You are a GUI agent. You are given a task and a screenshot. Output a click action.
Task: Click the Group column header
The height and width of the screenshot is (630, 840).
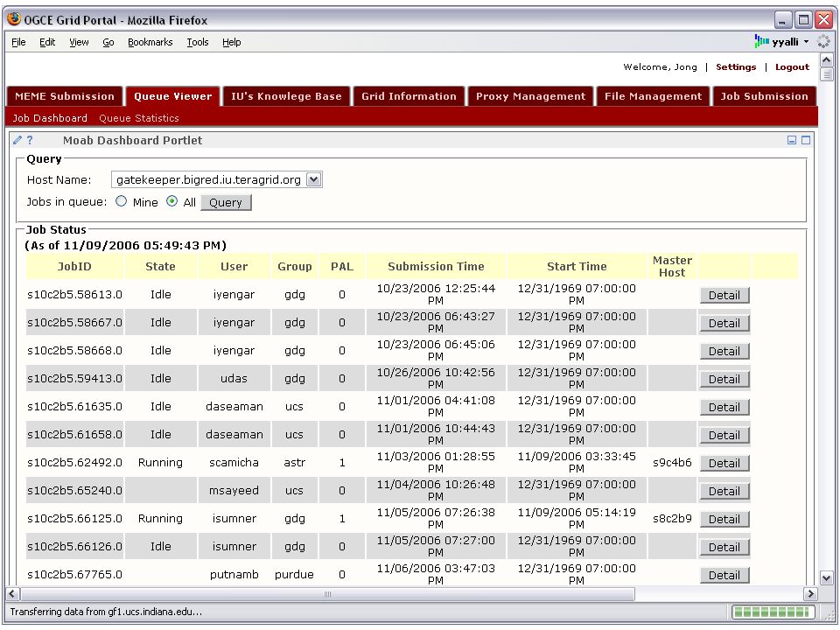point(295,266)
